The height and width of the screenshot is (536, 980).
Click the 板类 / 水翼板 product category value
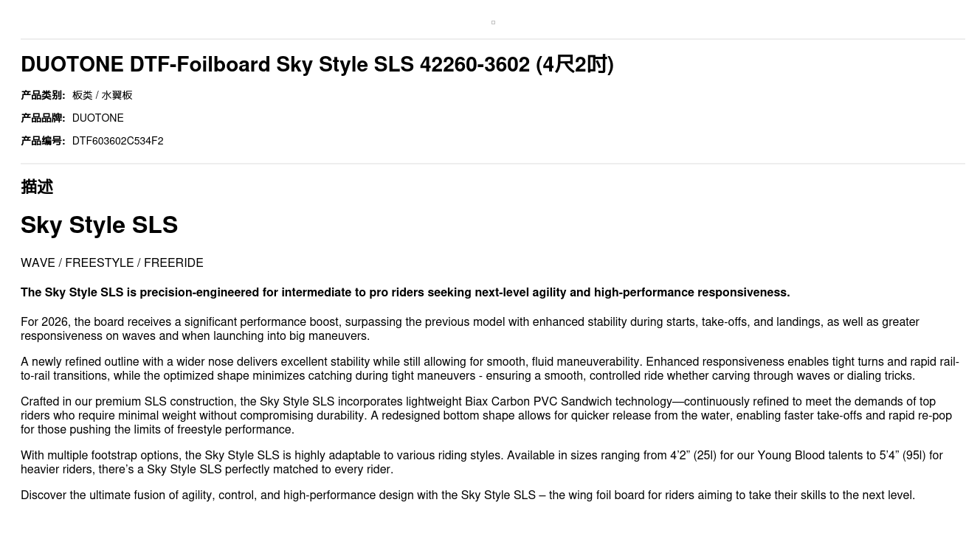tap(103, 95)
